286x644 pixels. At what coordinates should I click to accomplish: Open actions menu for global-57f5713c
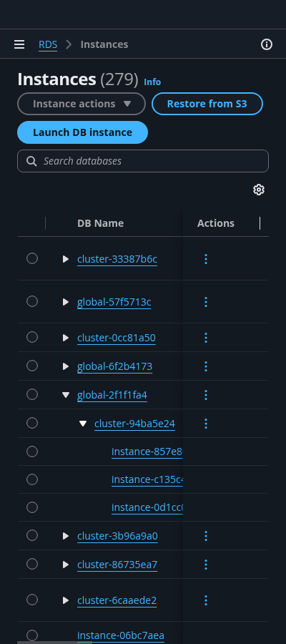coord(206,302)
